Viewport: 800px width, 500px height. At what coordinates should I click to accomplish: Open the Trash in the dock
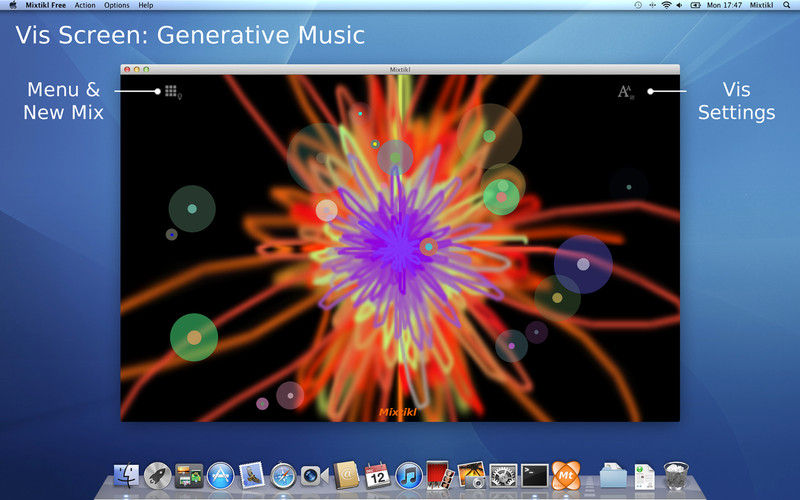[x=676, y=476]
